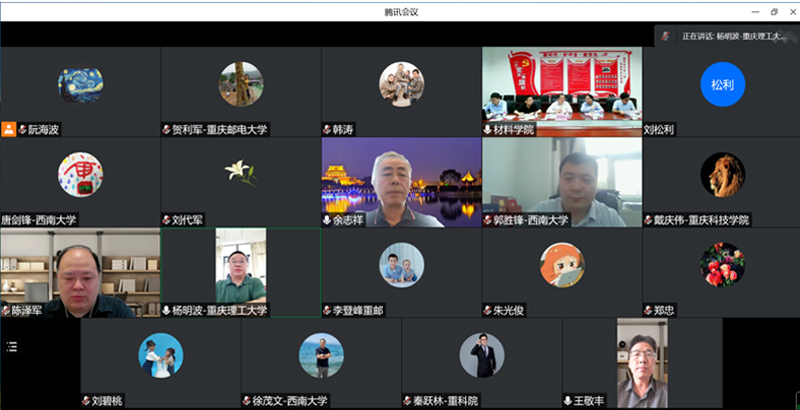Click the microphone icon next to 王敬丰
800x410 pixels.
pos(568,401)
